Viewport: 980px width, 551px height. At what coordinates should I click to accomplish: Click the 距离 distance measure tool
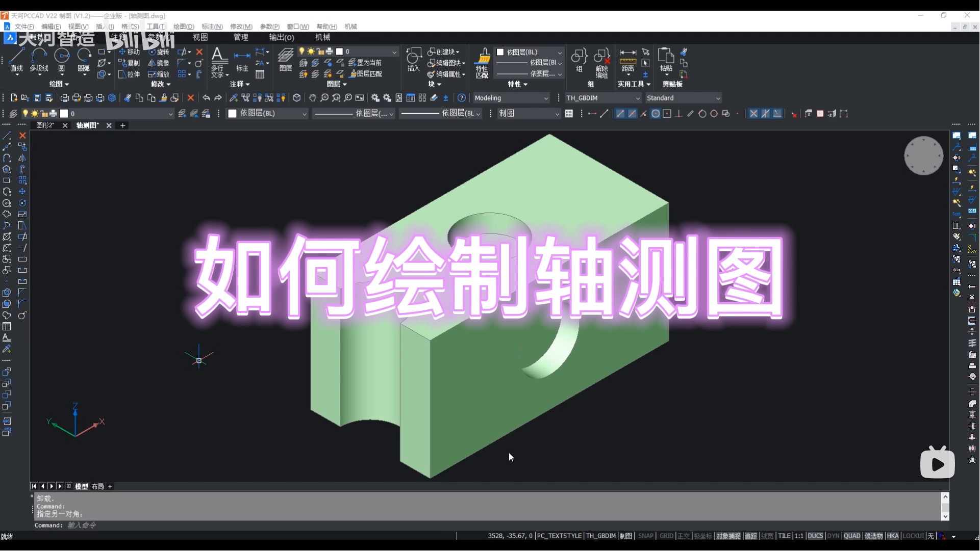pyautogui.click(x=628, y=60)
